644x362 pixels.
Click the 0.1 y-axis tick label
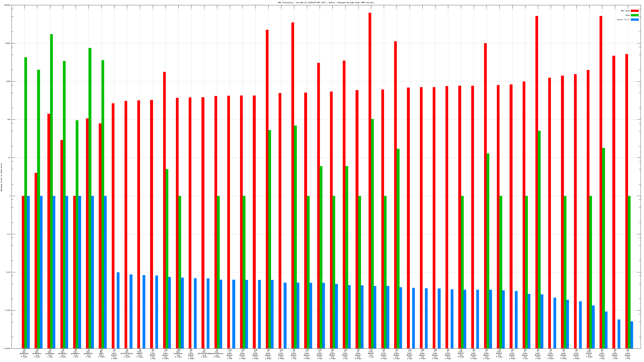(9, 234)
